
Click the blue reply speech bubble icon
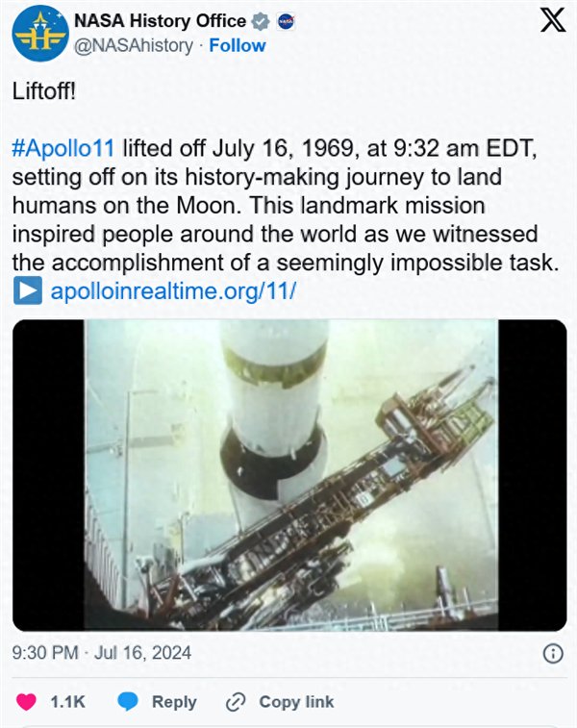(x=129, y=702)
